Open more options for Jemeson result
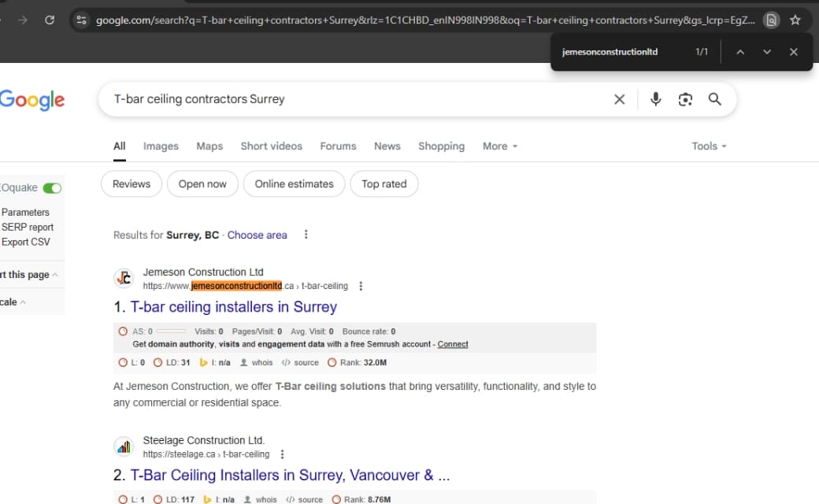 point(361,286)
